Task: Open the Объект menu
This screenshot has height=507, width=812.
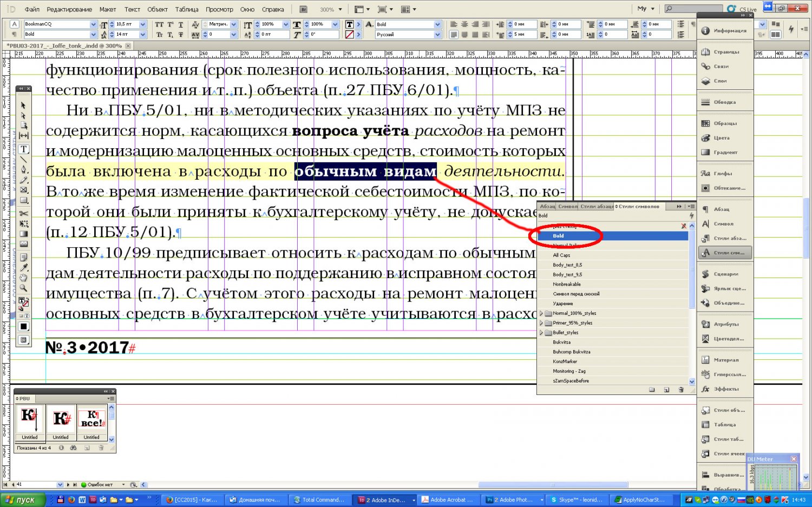Action: [x=158, y=9]
